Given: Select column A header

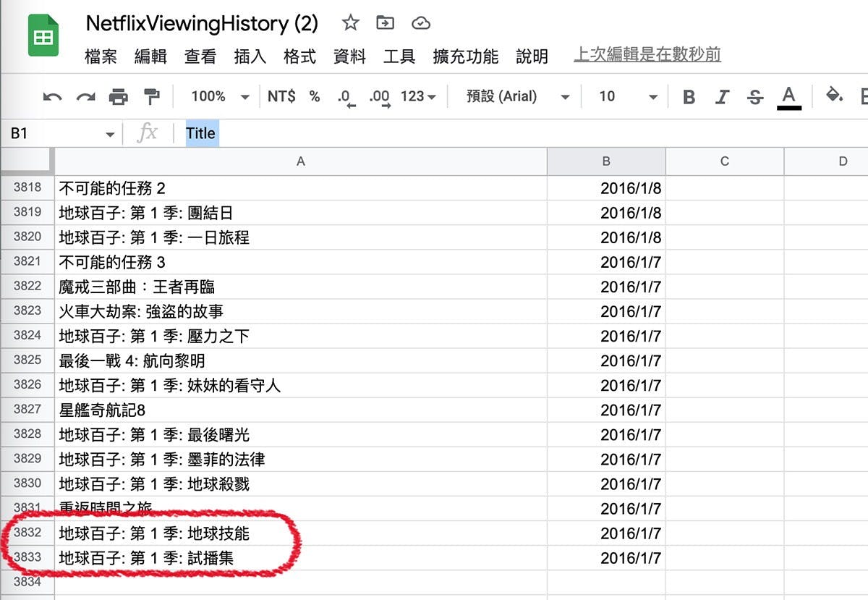Looking at the screenshot, I should [301, 161].
